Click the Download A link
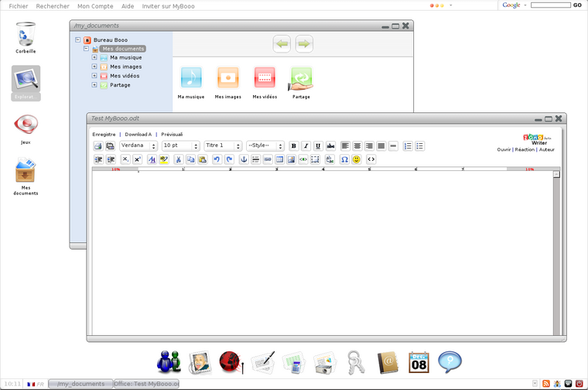Image resolution: width=588 pixels, height=390 pixels. click(138, 134)
